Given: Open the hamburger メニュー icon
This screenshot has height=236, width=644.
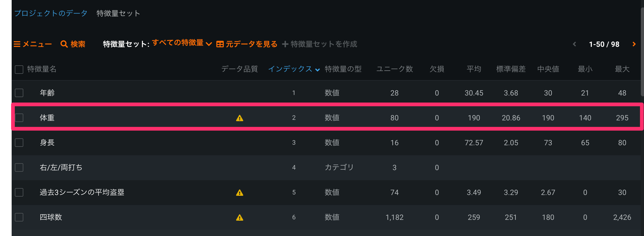Looking at the screenshot, I should point(17,44).
